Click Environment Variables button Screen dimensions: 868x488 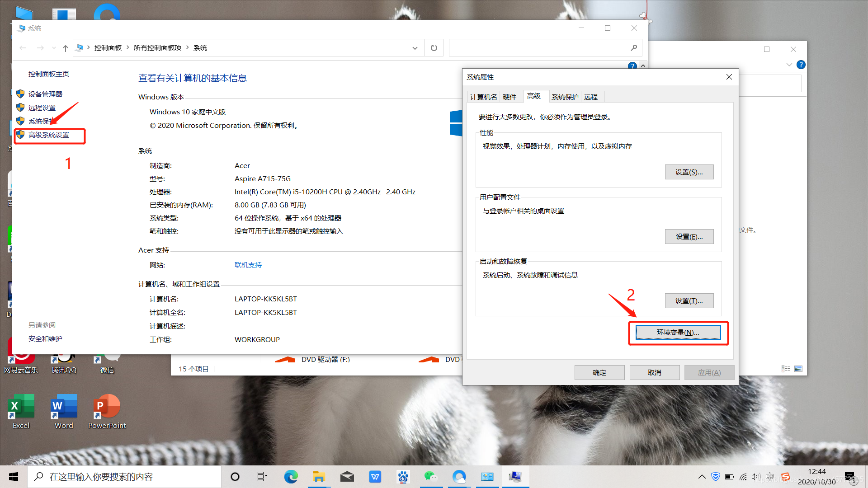point(678,332)
